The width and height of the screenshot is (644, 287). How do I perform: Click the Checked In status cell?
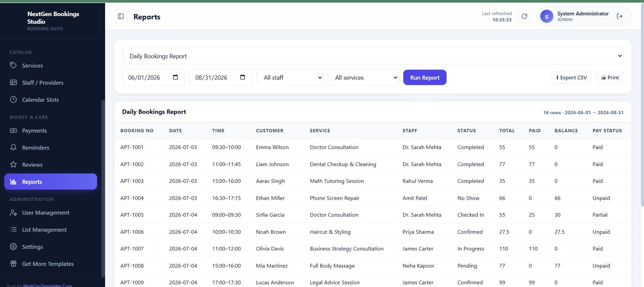point(471,215)
